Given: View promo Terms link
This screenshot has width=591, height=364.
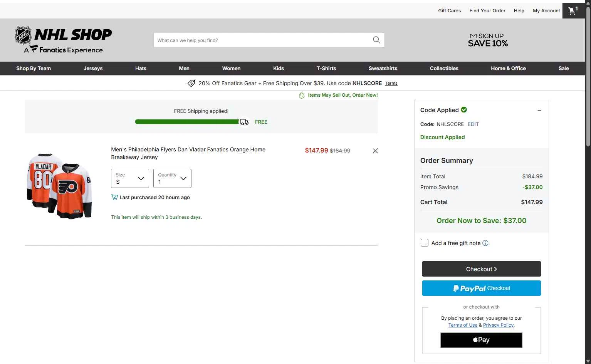Looking at the screenshot, I should 391,83.
